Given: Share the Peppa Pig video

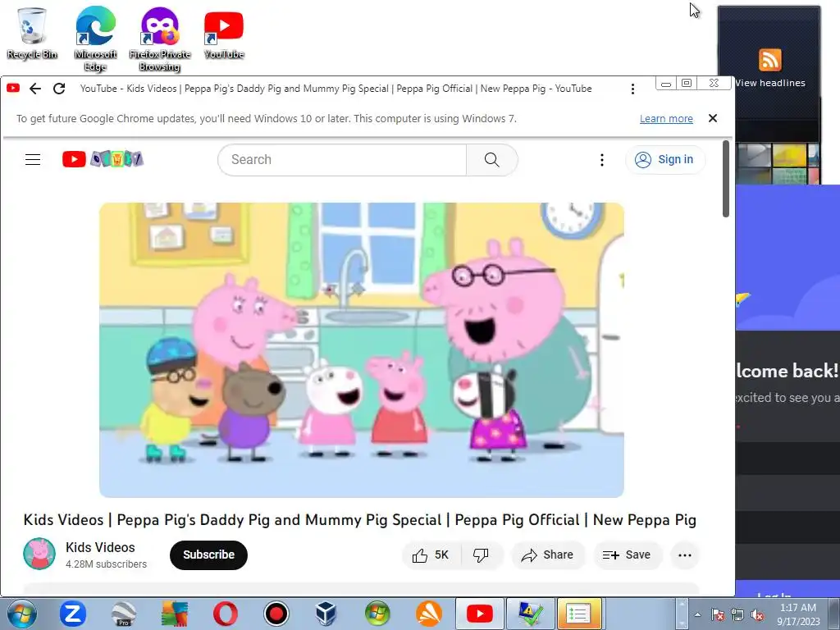Looking at the screenshot, I should point(547,555).
